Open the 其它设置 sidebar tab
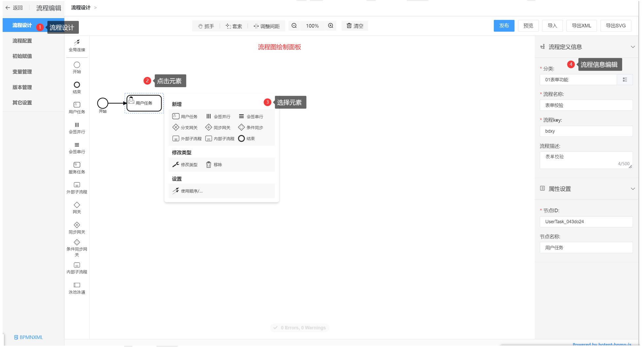The image size is (644, 347). 22,103
